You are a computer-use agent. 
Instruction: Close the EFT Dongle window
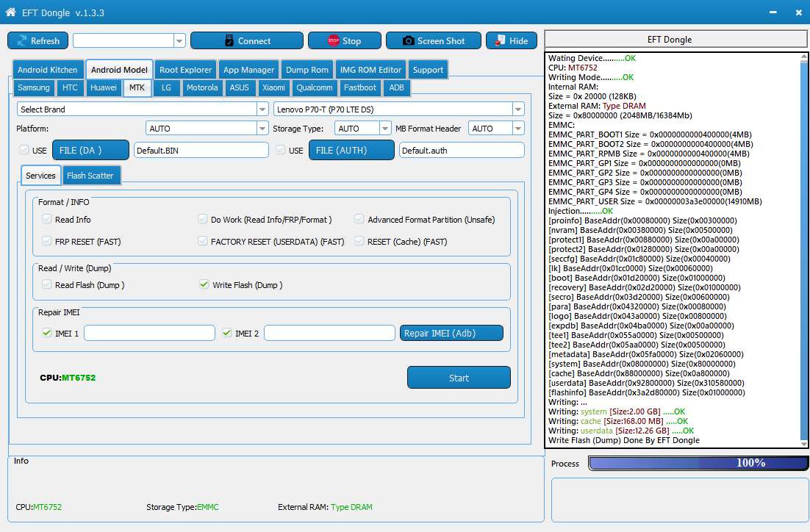tap(799, 12)
